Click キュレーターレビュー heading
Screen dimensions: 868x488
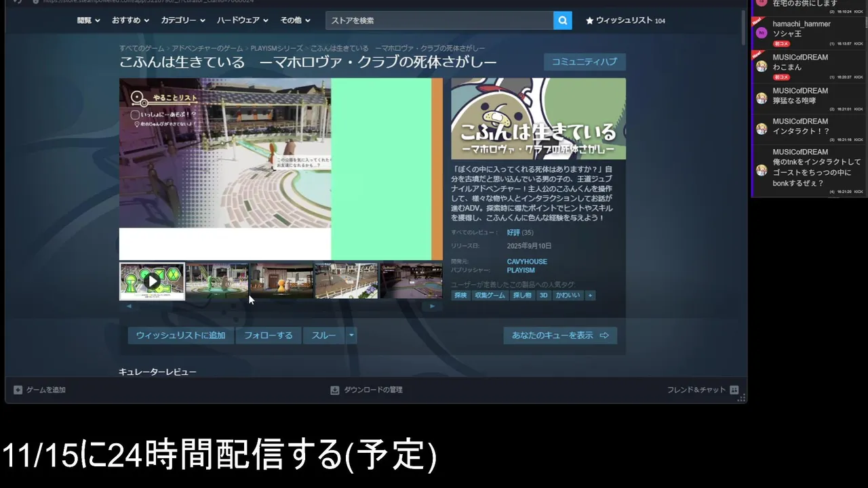[157, 372]
